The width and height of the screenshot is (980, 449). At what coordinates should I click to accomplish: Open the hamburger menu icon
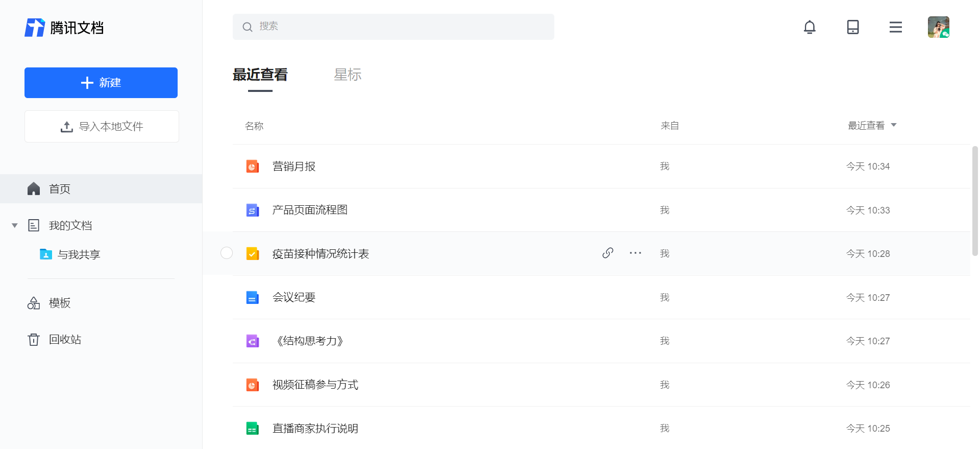click(895, 27)
